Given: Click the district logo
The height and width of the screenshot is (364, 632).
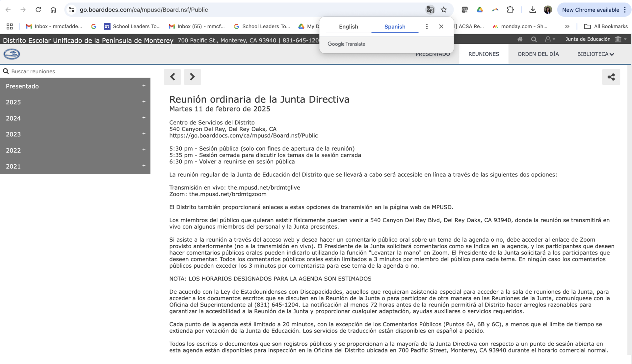Looking at the screenshot, I should tap(12, 54).
